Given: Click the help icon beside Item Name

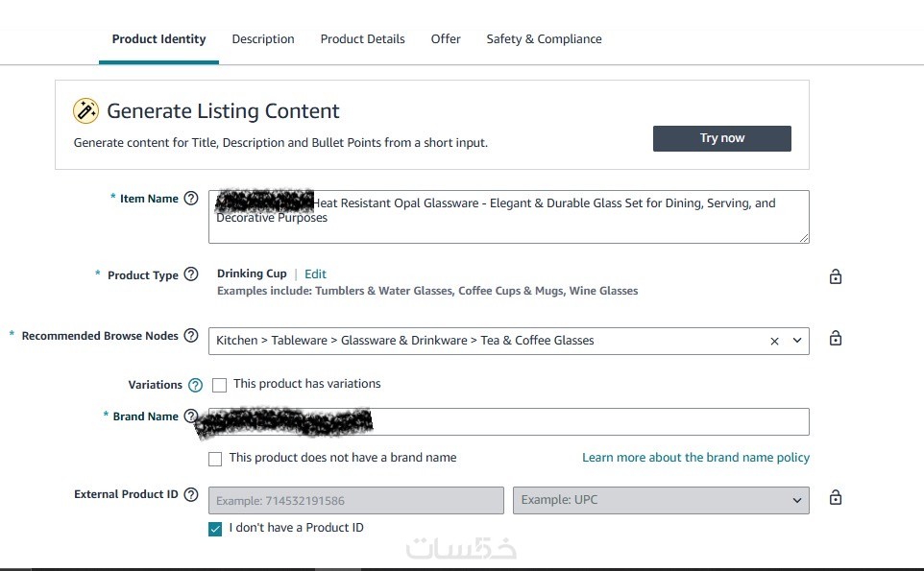Looking at the screenshot, I should pos(191,199).
